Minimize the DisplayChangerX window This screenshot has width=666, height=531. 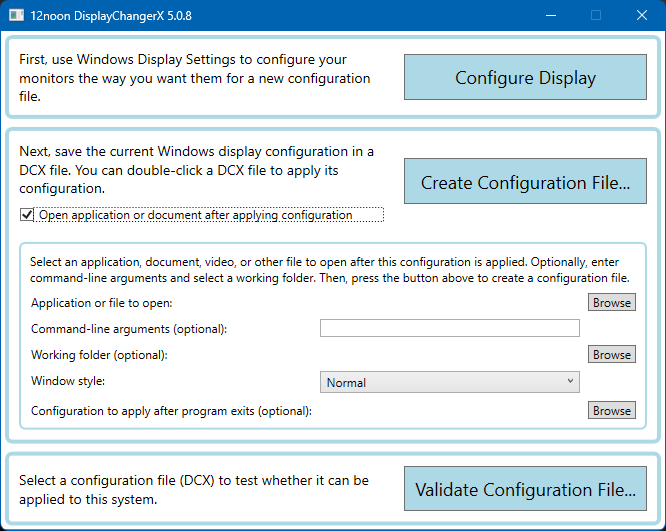tap(551, 15)
